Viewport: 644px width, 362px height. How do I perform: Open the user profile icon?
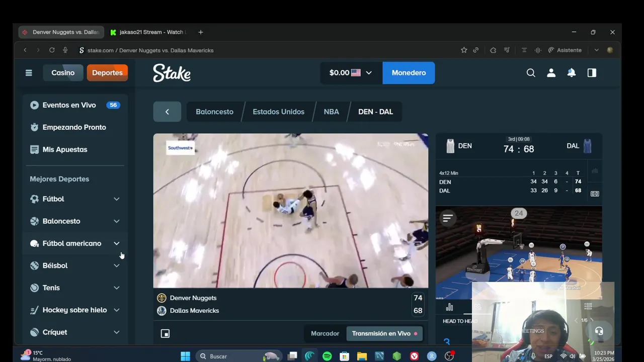[551, 73]
